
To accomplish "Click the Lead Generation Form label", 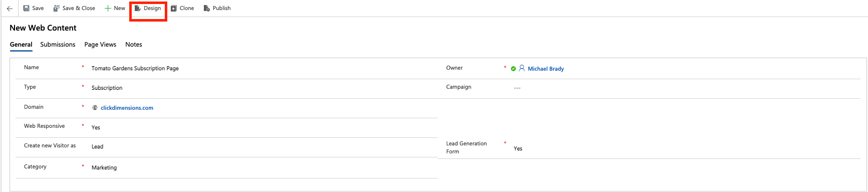I will coord(466,147).
